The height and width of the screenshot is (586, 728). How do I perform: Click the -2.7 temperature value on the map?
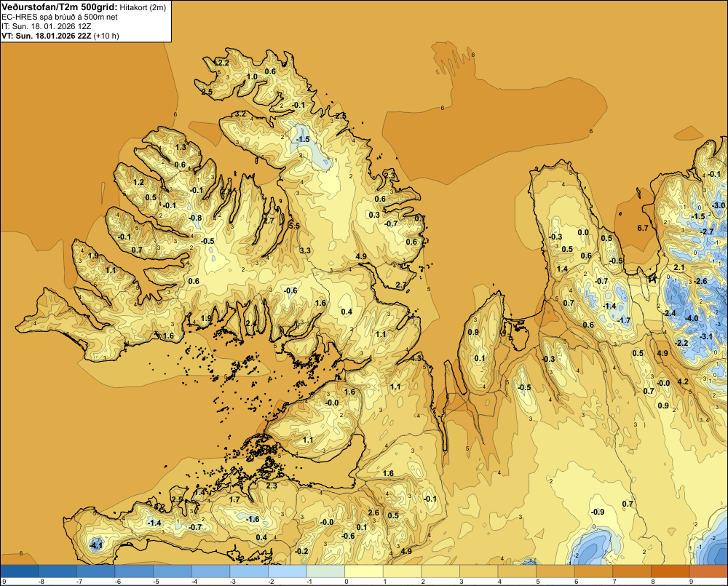[x=707, y=231]
